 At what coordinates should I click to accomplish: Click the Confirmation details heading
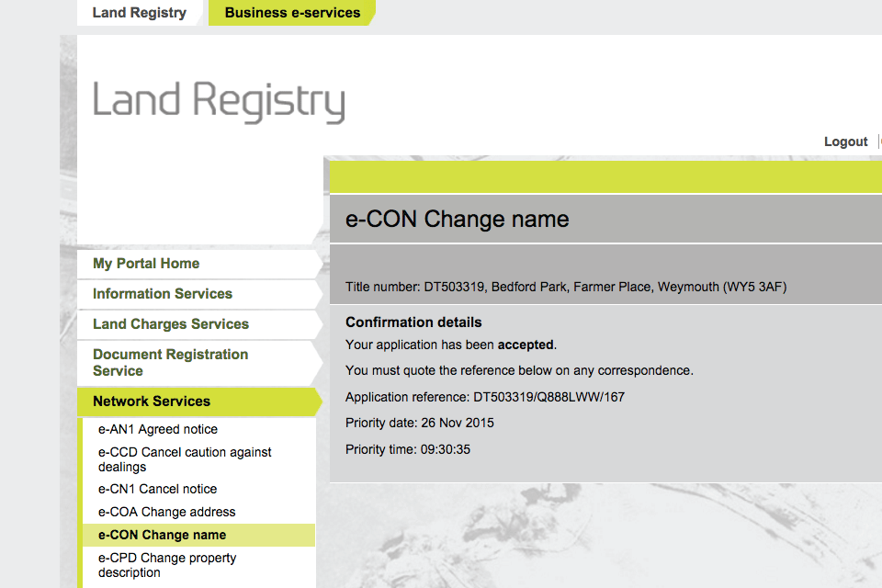click(x=413, y=322)
